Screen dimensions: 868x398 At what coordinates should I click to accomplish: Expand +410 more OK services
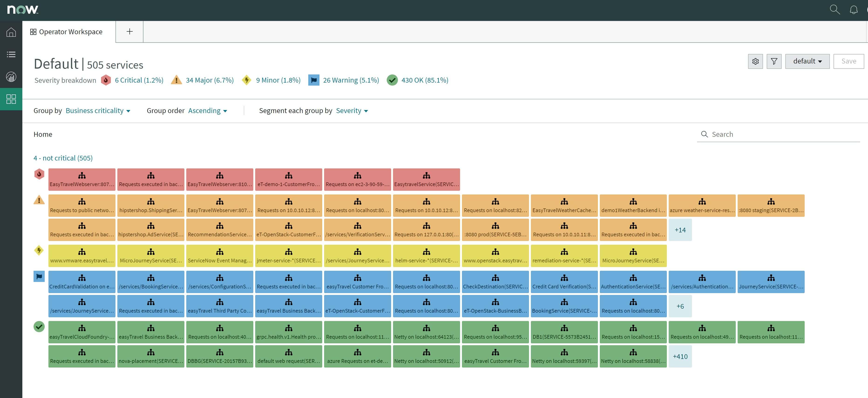(x=680, y=357)
